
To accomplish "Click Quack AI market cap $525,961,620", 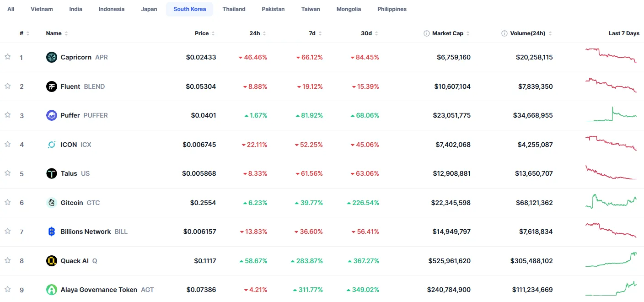I will 450,261.
